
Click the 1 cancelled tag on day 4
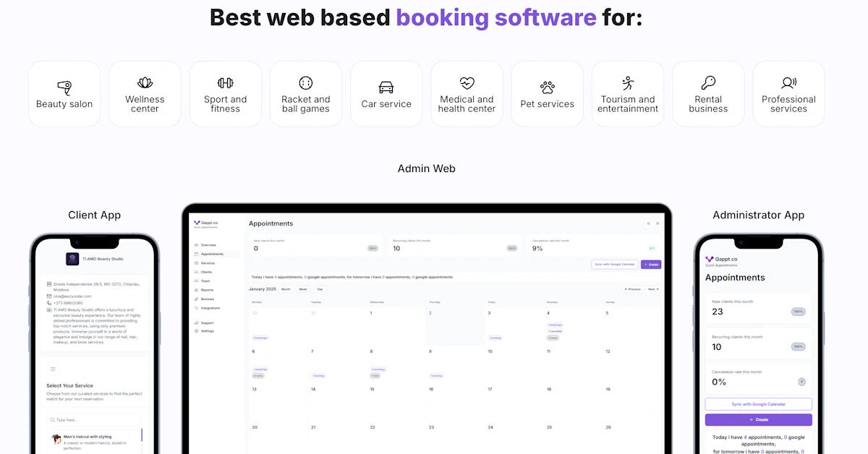pos(555,331)
